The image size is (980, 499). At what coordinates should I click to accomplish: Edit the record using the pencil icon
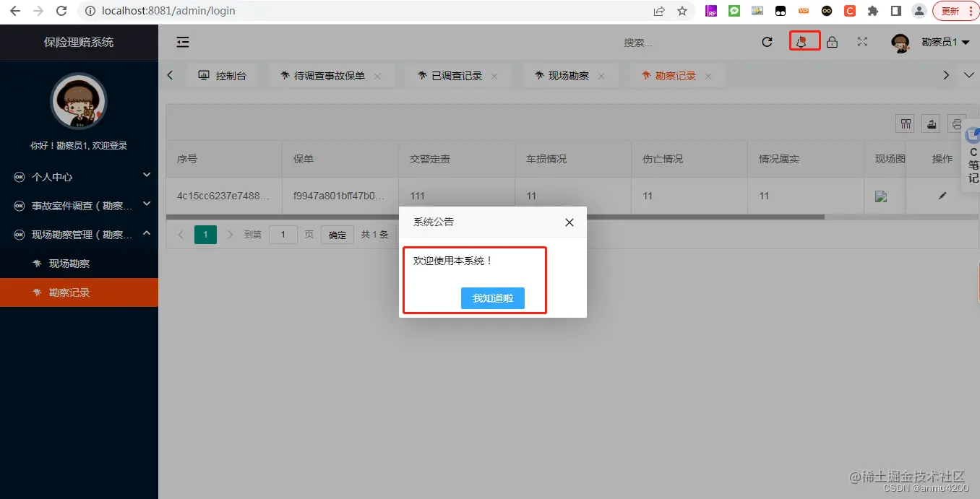(942, 195)
